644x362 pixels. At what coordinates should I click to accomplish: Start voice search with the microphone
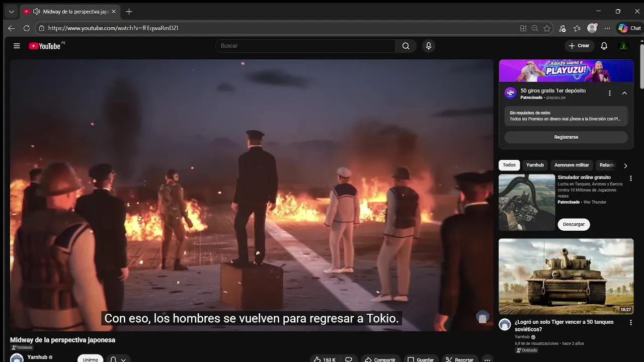point(429,46)
